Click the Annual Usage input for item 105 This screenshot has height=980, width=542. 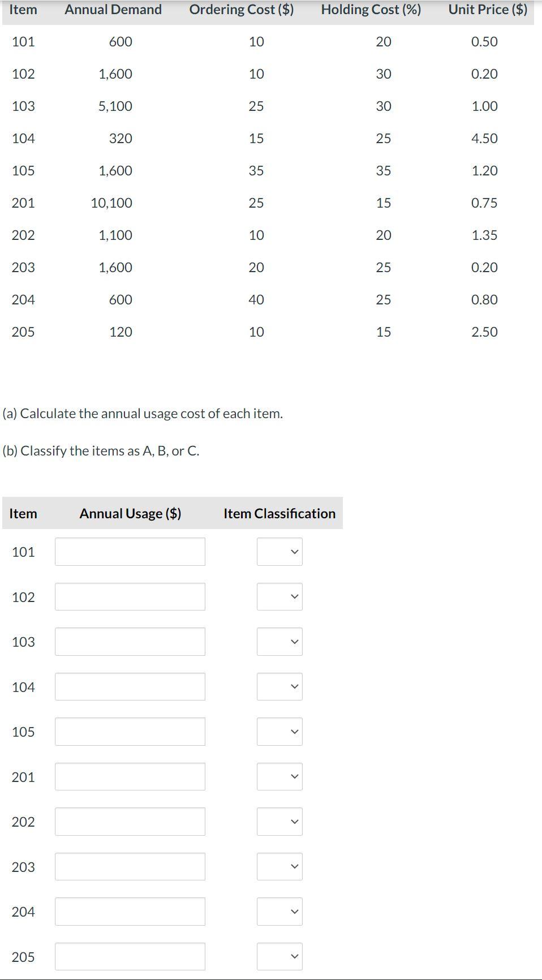click(x=130, y=731)
